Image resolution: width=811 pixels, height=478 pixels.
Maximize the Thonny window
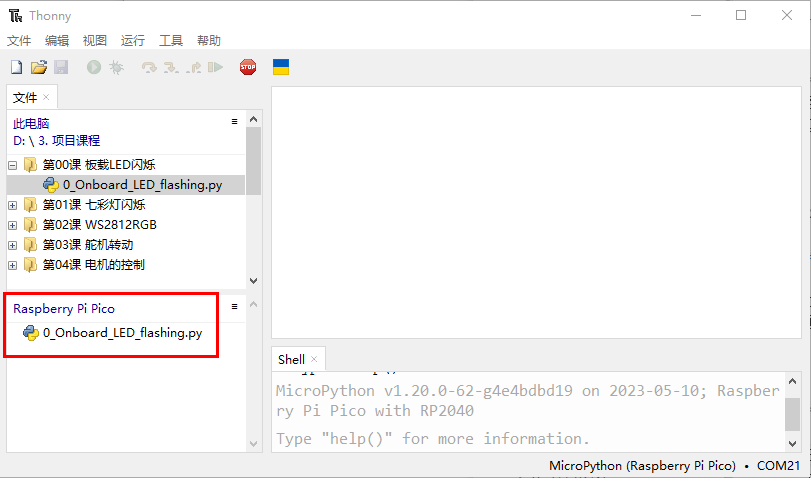tap(741, 16)
